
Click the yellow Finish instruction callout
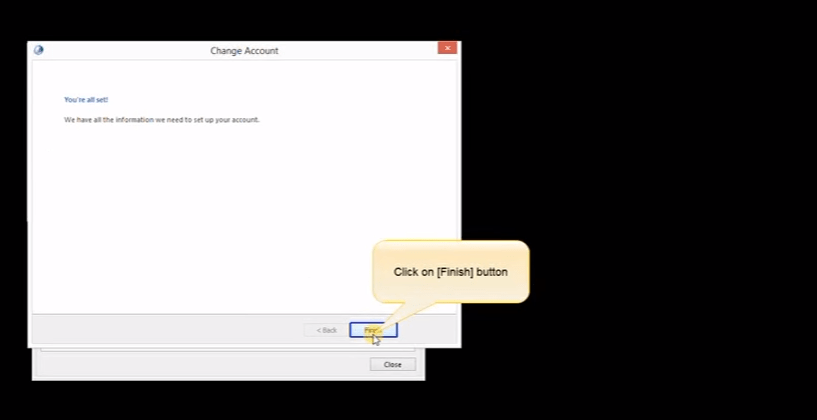(x=451, y=271)
